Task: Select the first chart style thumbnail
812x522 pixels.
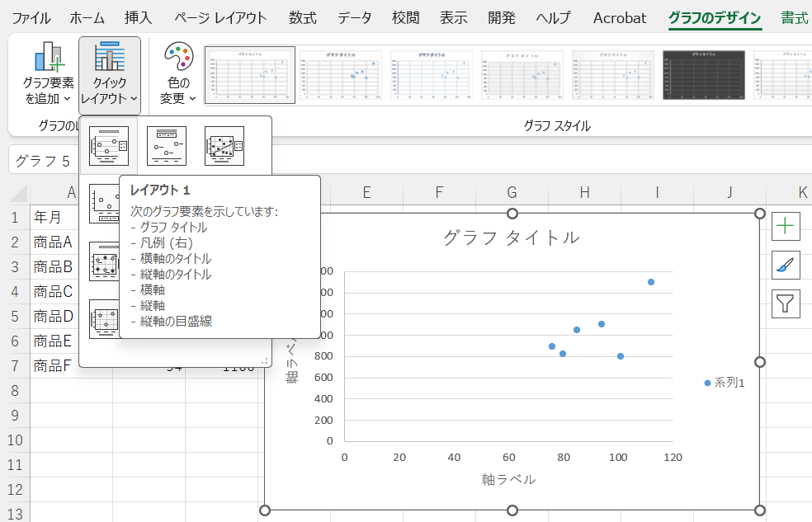Action: [250, 75]
